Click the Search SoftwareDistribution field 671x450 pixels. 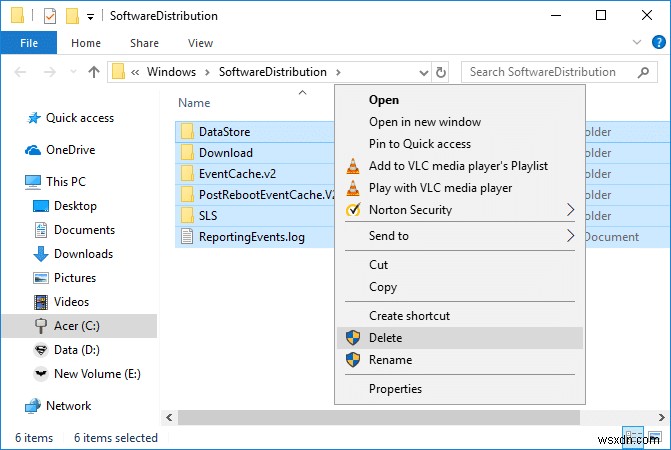coord(545,72)
